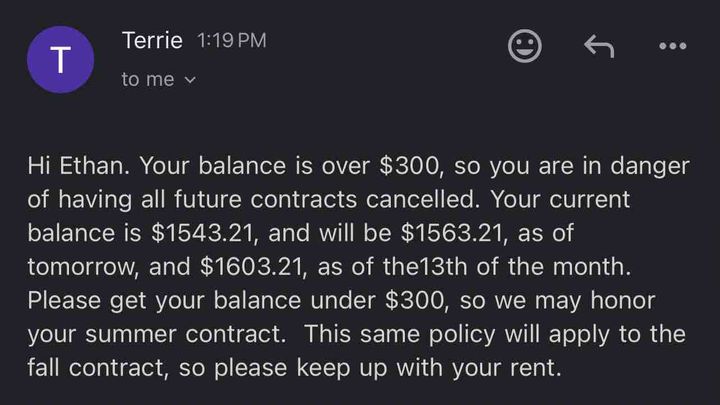The width and height of the screenshot is (720, 405).
Task: Add an emoji reaction to Terrie's email
Action: click(525, 46)
